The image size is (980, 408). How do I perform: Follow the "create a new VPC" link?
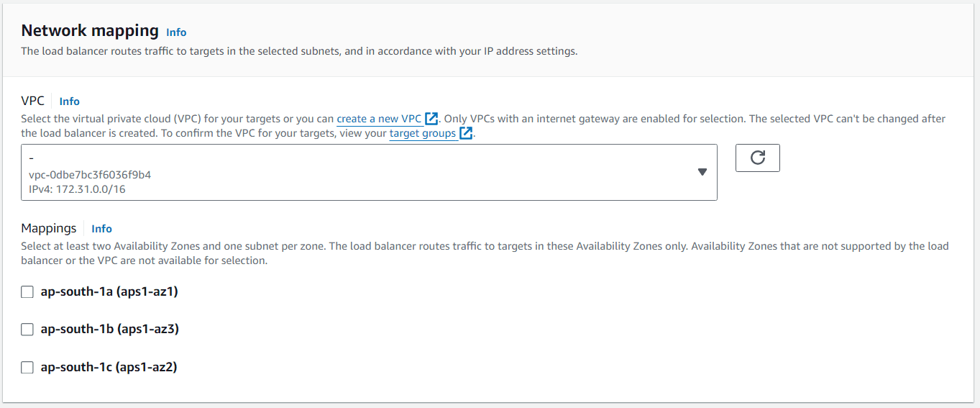(x=379, y=119)
